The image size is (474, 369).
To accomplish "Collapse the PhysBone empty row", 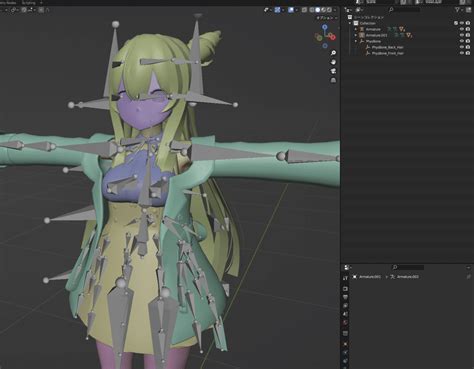I will tap(356, 41).
